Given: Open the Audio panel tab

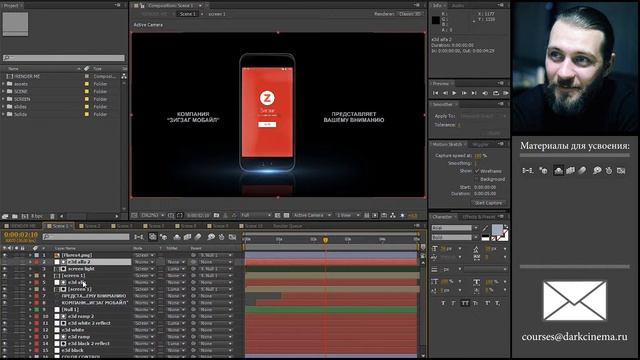Looking at the screenshot, I should tap(458, 6).
